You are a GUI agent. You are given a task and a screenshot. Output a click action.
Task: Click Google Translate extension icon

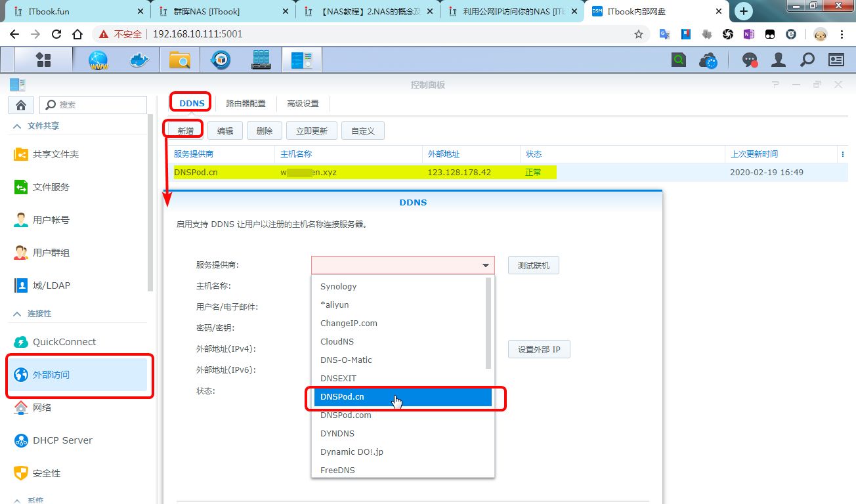point(664,34)
